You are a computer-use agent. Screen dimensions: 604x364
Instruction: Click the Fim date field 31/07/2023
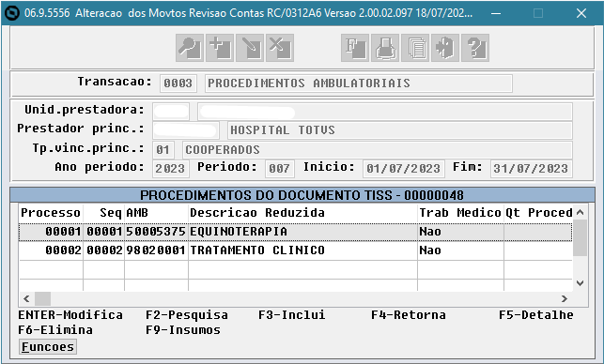[x=531, y=169]
